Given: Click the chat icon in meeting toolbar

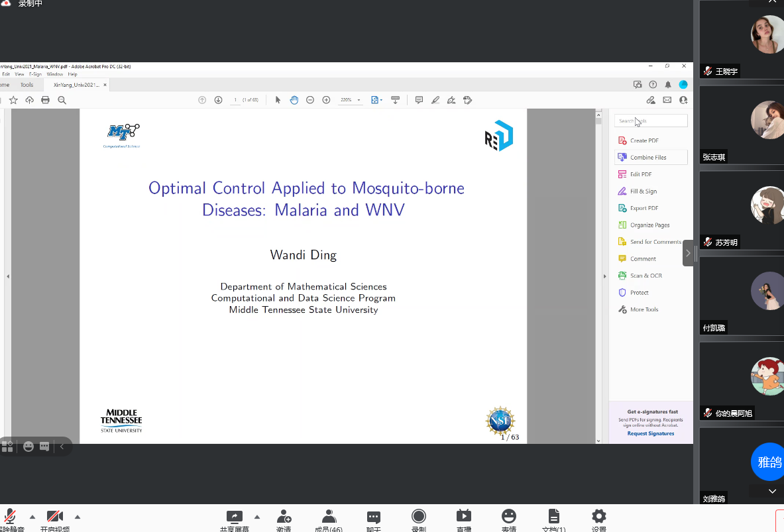Looking at the screenshot, I should click(374, 517).
